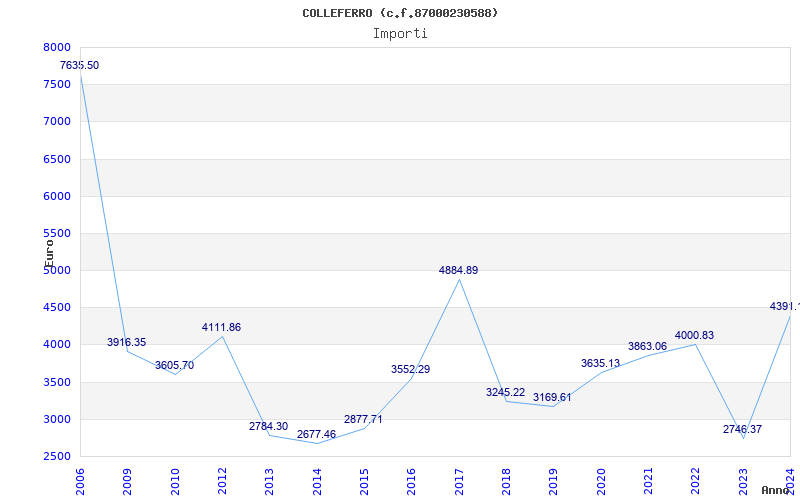Click x-axis year 2023
The image size is (800, 500).
click(x=743, y=482)
